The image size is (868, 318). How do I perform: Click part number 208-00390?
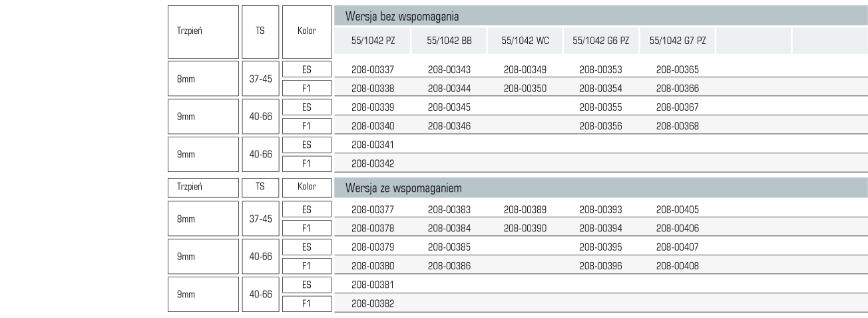tap(526, 228)
